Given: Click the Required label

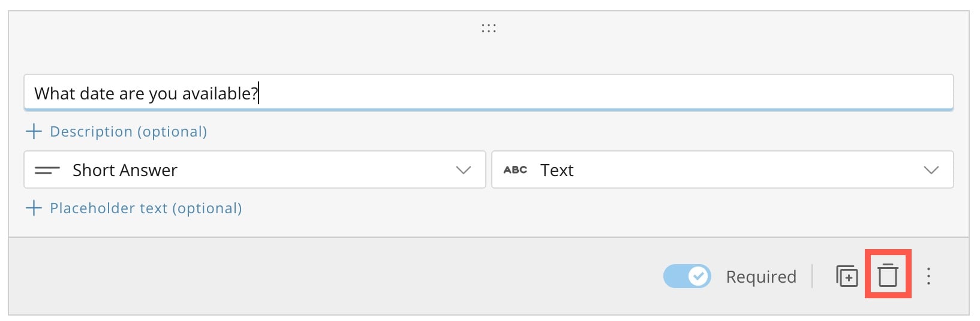Looking at the screenshot, I should coord(761,277).
